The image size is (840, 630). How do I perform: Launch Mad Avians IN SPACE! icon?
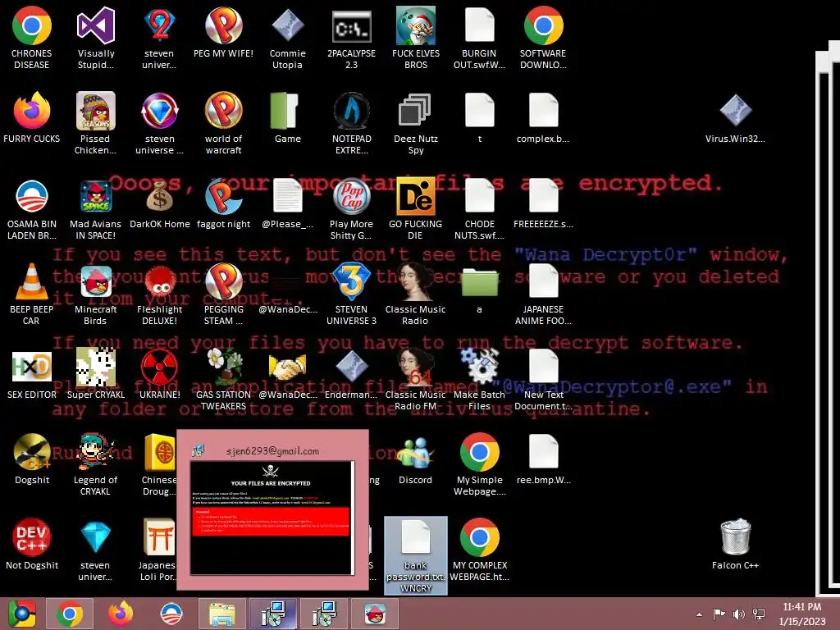[95, 196]
